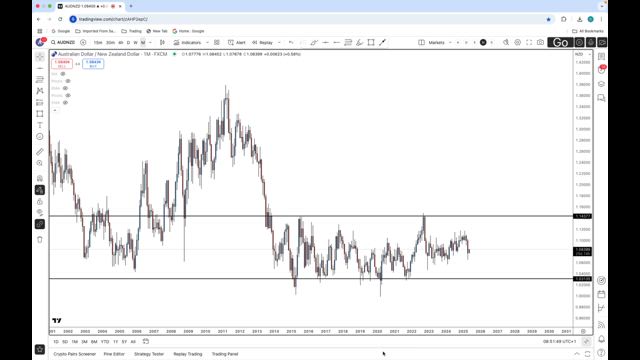Start Bar Replay mode
640x360 pixels.
(262, 42)
